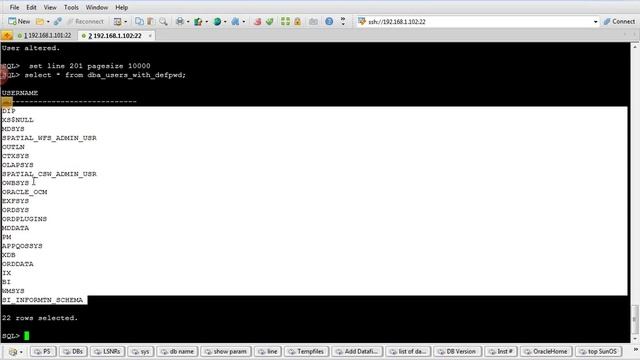
Task: Click the New session button
Action: coord(19,21)
